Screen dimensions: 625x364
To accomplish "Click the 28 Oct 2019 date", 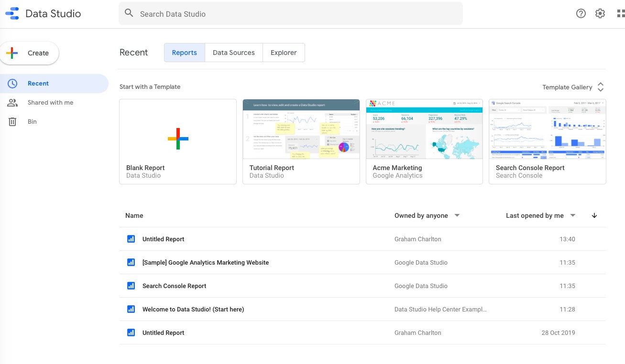I will 559,332.
